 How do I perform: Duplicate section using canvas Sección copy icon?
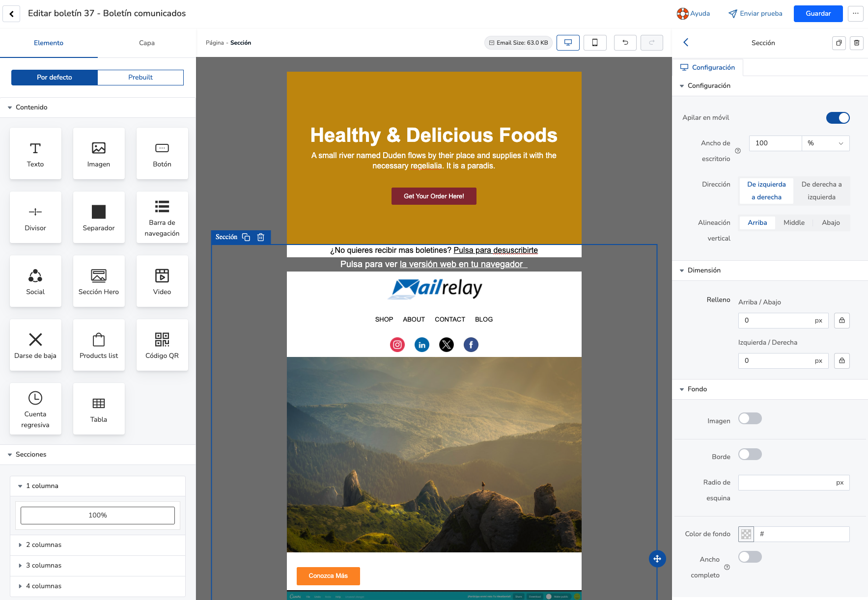pos(246,237)
